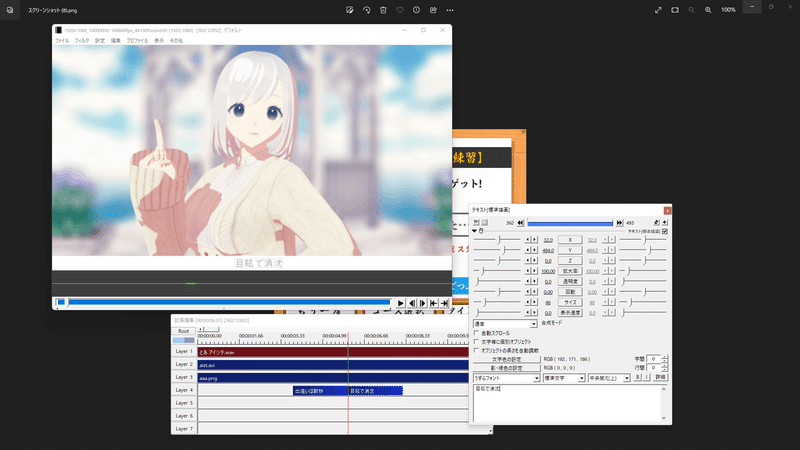Toggle bold B button in text dialog
The image size is (800, 450).
[x=638, y=378]
